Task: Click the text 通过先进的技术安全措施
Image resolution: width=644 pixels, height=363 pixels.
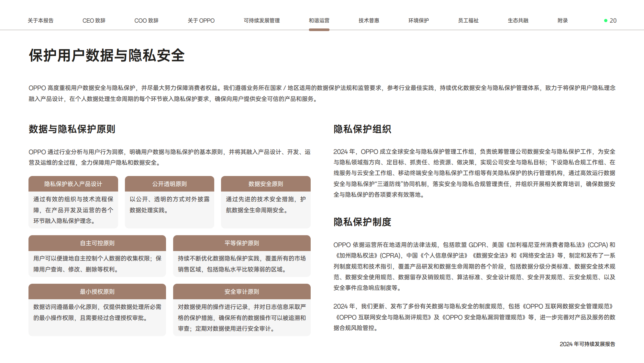Action: coord(261,199)
